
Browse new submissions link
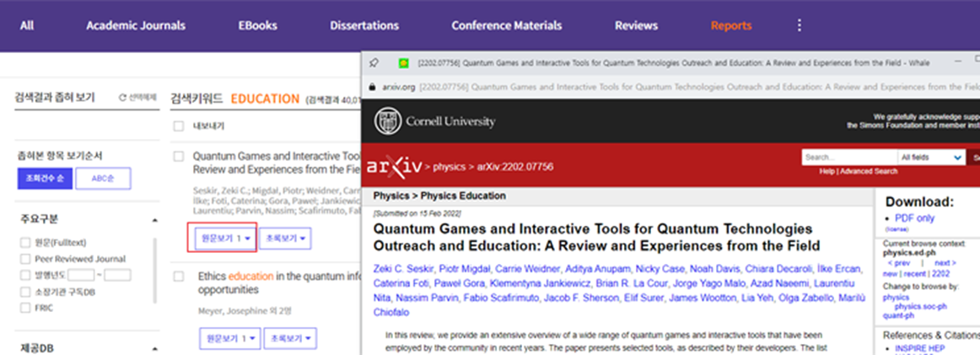tap(890, 274)
